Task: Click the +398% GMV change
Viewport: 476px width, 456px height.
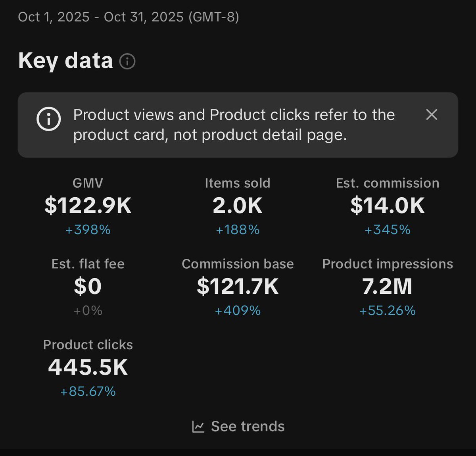Action: (88, 230)
